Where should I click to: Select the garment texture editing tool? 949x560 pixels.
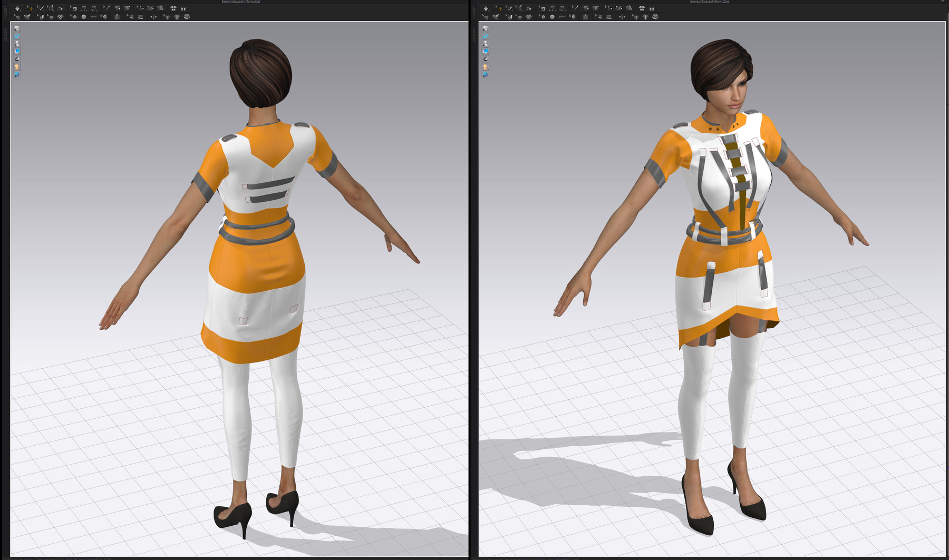click(61, 16)
